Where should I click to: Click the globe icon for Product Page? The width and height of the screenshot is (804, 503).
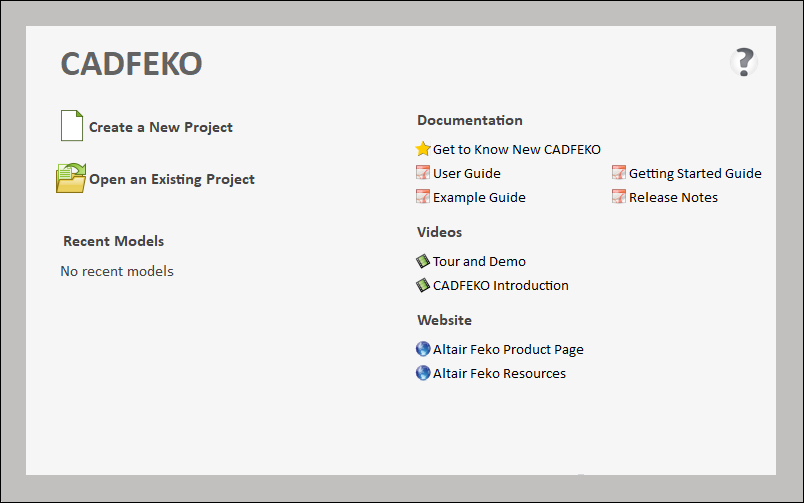click(423, 349)
